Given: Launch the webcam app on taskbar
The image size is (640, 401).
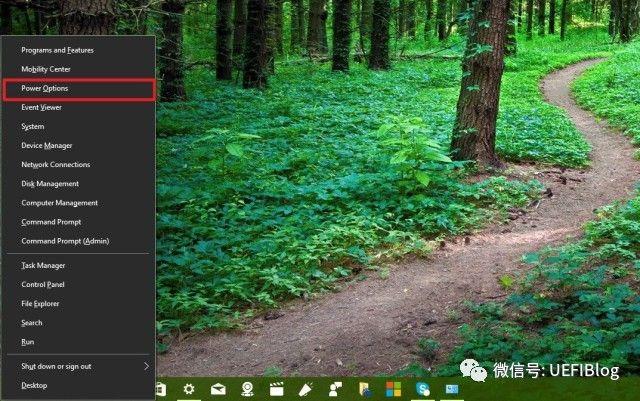Looking at the screenshot, I should pyautogui.click(x=247, y=389).
